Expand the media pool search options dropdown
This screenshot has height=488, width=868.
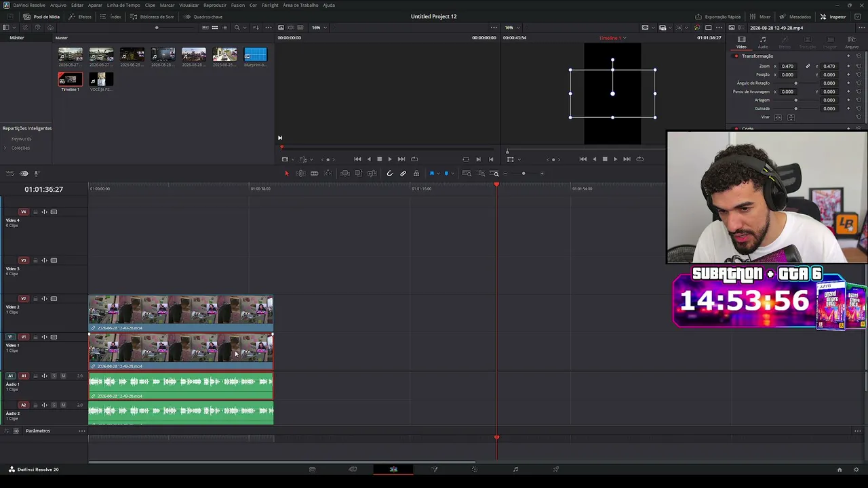pyautogui.click(x=245, y=28)
